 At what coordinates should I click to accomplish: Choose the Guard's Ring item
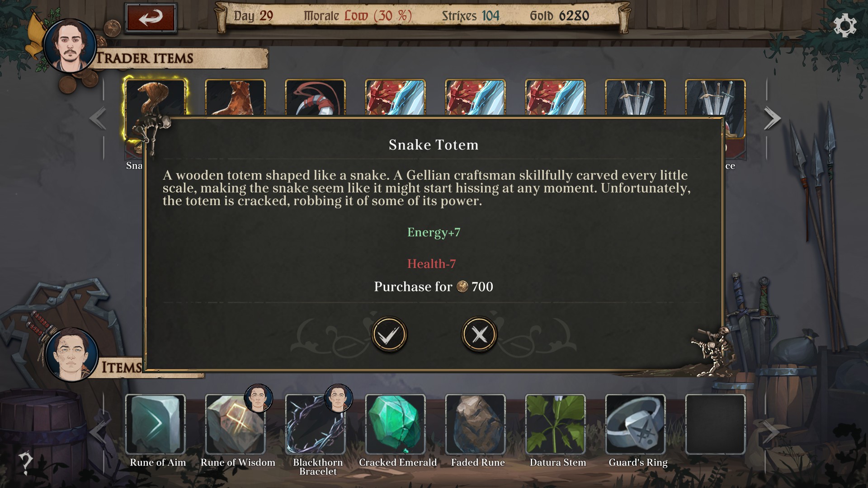click(636, 424)
